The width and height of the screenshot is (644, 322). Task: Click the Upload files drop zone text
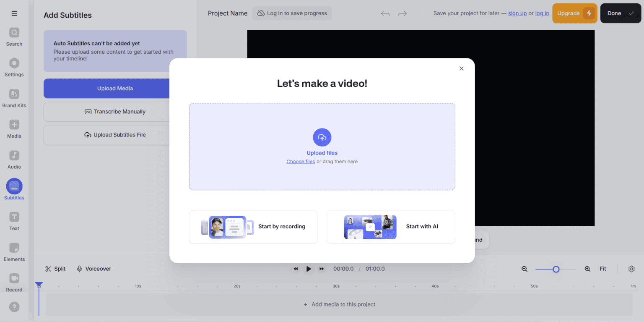[x=322, y=153]
